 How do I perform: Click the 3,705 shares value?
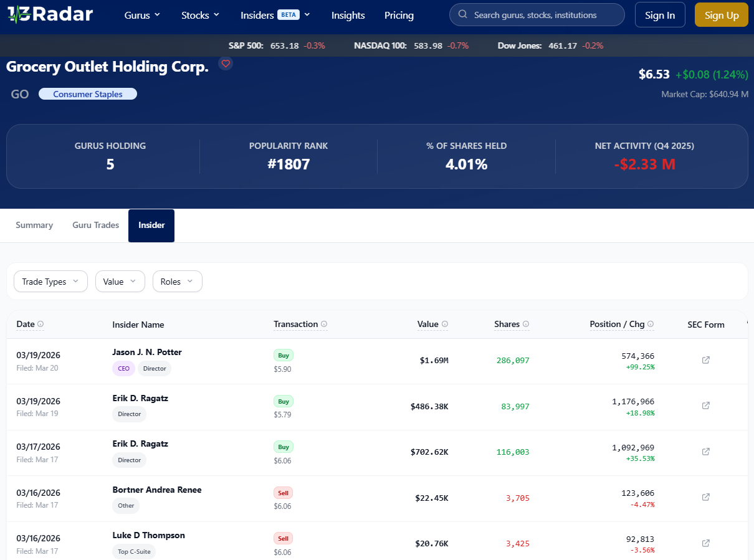517,498
